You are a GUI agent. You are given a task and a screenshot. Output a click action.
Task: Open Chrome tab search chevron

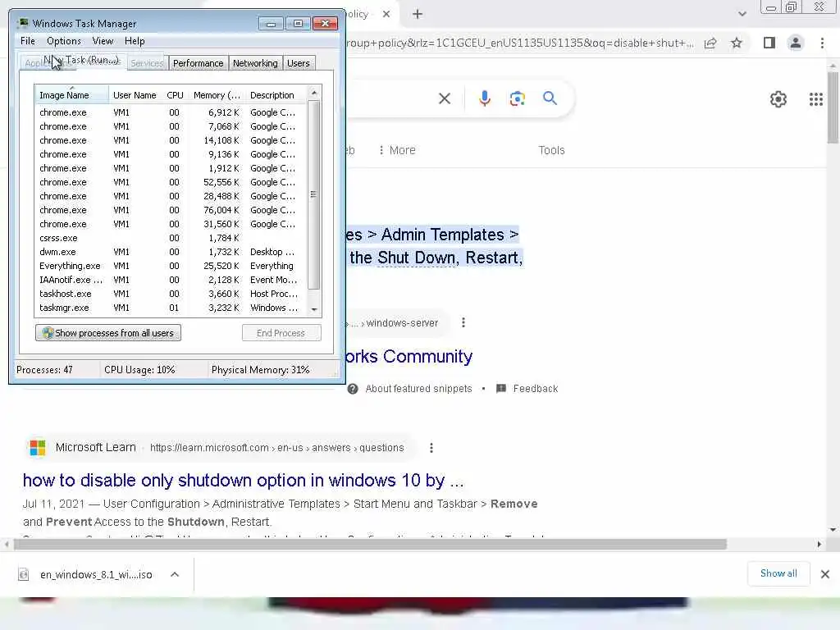coord(742,14)
